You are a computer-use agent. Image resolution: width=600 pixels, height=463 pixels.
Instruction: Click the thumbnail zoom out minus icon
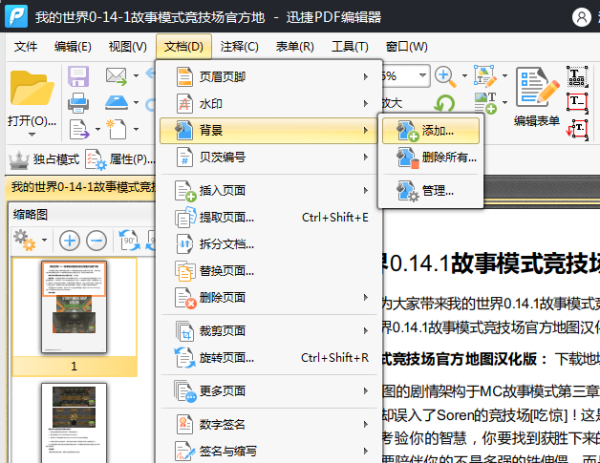[x=96, y=240]
